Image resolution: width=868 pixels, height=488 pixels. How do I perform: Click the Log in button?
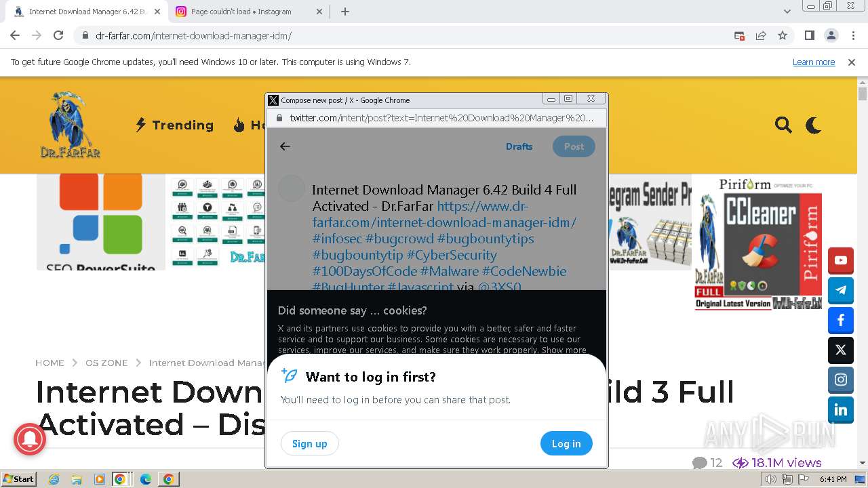click(566, 443)
